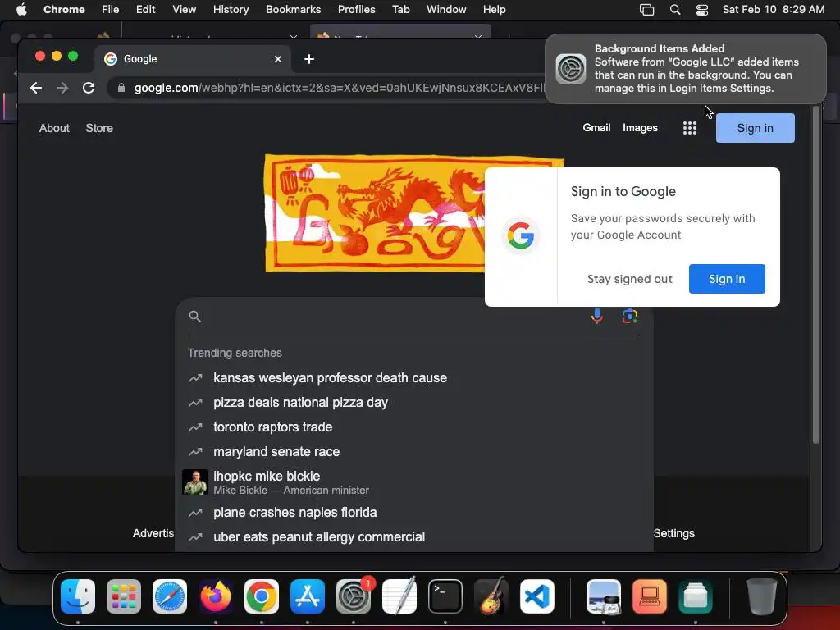Reload the Google page
Image resolution: width=840 pixels, height=630 pixels.
(x=89, y=88)
